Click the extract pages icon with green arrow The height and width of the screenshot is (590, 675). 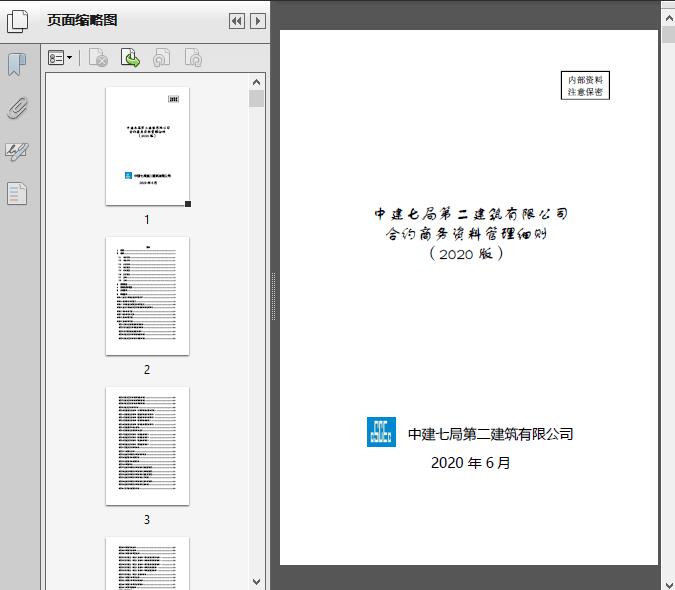pyautogui.click(x=130, y=58)
